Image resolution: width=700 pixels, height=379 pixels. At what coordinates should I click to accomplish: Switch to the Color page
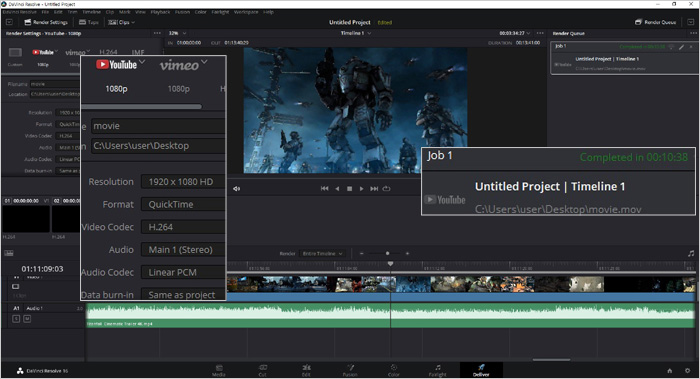point(394,370)
